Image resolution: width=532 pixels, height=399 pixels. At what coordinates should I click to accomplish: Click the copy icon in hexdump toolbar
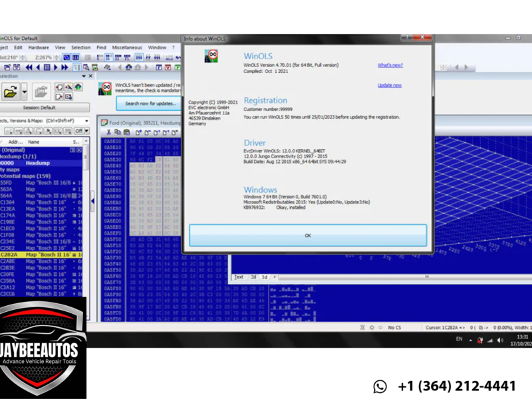(x=117, y=132)
